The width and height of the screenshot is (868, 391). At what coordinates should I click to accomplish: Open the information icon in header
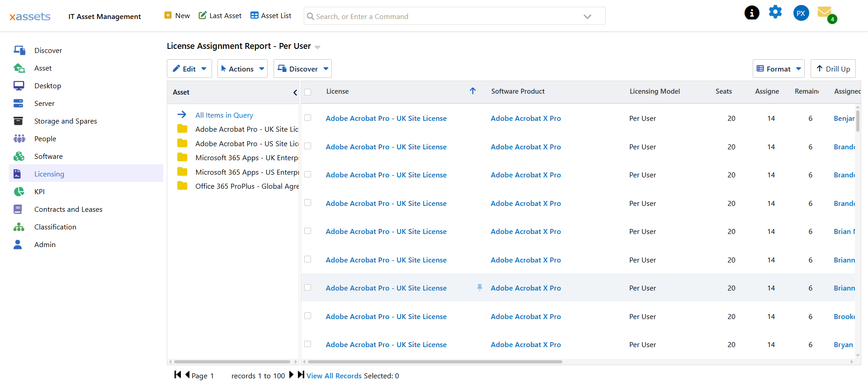pos(752,13)
